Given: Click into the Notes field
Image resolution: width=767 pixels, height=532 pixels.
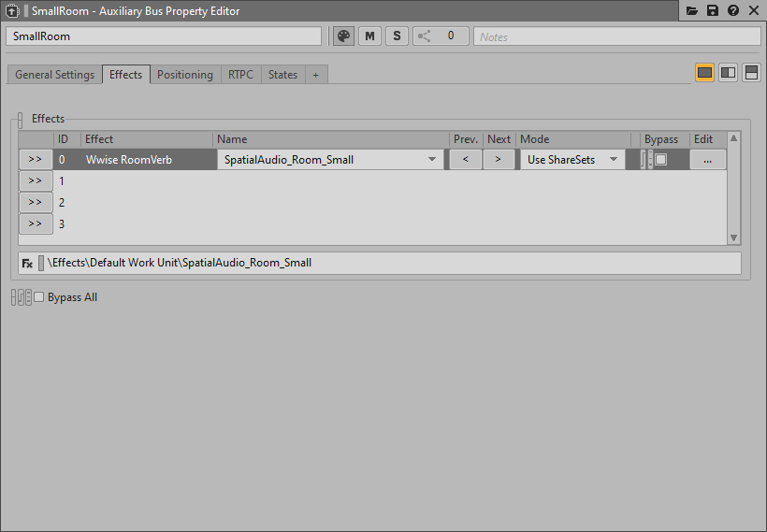Looking at the screenshot, I should (615, 36).
